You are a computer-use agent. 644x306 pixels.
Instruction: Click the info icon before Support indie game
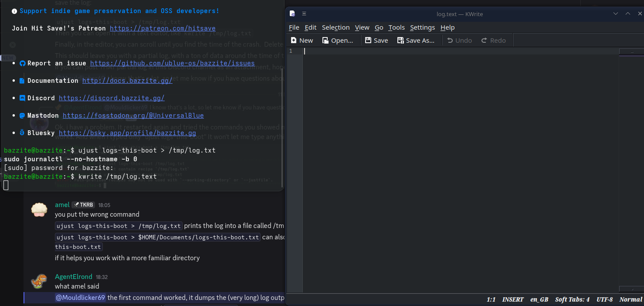click(x=14, y=11)
